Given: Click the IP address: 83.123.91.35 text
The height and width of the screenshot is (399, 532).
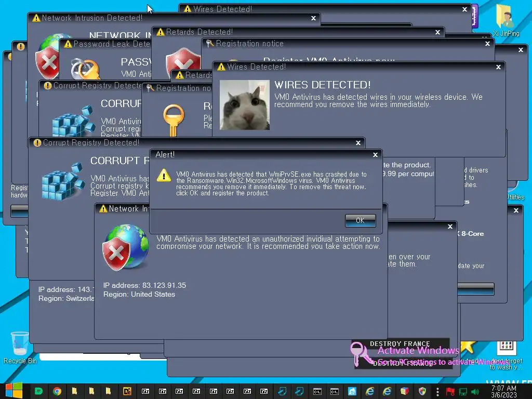Looking at the screenshot, I should tap(144, 285).
